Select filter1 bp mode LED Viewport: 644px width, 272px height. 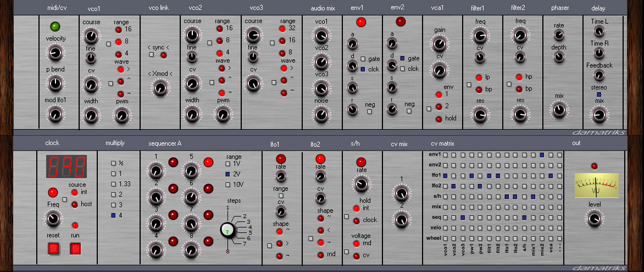pos(479,90)
